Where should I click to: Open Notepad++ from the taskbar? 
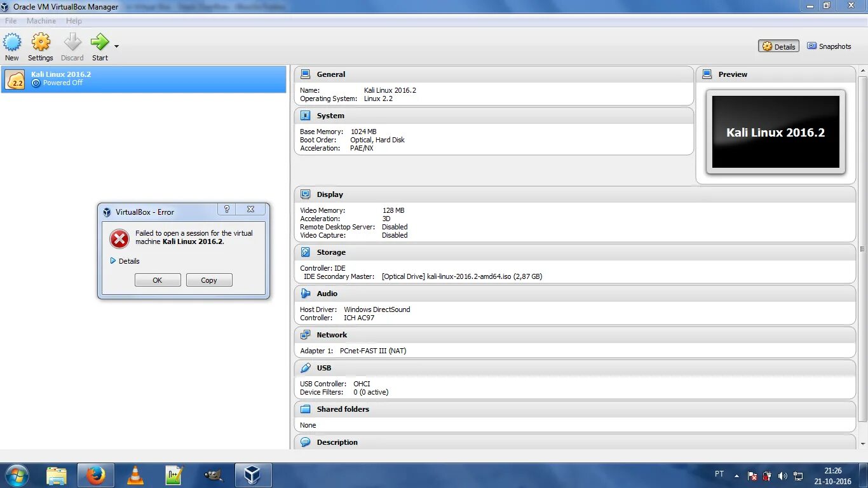pyautogui.click(x=174, y=475)
